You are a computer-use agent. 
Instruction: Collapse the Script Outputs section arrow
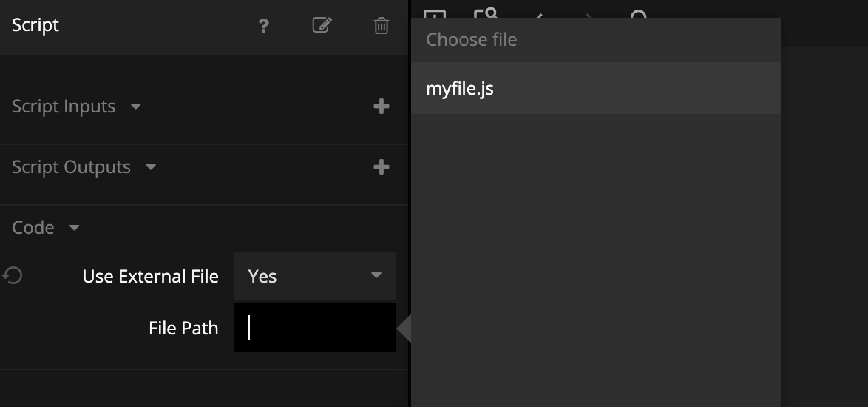(x=151, y=167)
